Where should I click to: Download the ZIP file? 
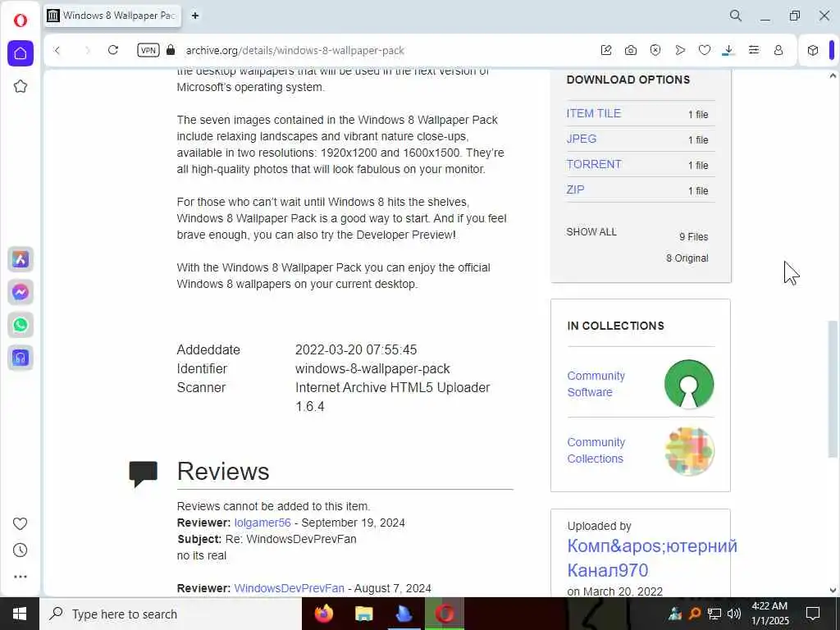point(575,189)
